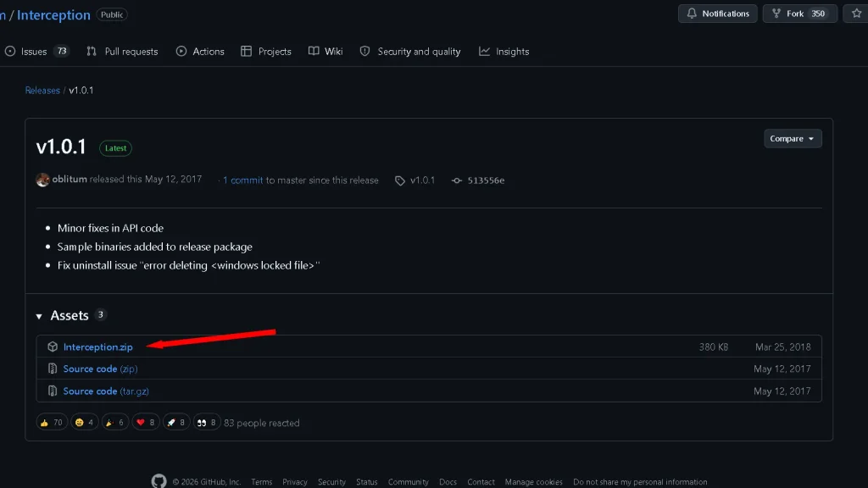This screenshot has width=868, height=488.
Task: Go to the Projects tab
Action: point(265,52)
